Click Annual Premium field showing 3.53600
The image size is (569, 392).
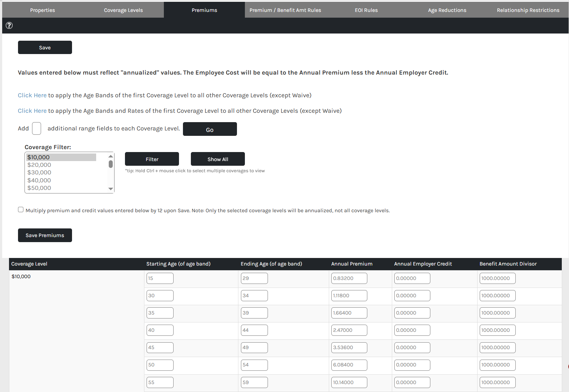click(x=349, y=347)
